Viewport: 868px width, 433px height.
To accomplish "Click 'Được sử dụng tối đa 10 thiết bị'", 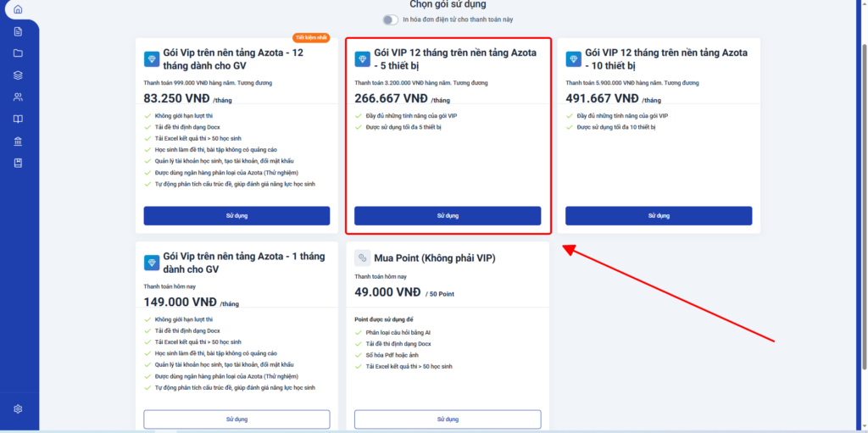I will point(616,127).
